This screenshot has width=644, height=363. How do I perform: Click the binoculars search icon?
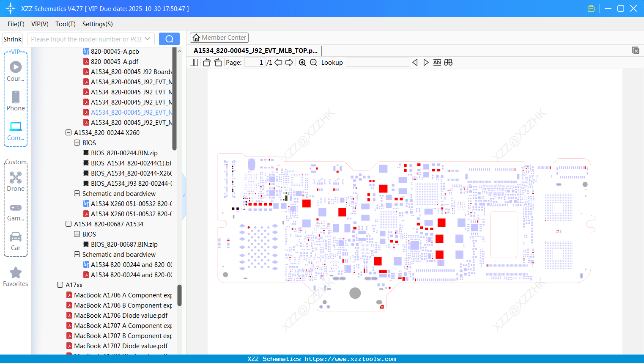[x=448, y=63]
